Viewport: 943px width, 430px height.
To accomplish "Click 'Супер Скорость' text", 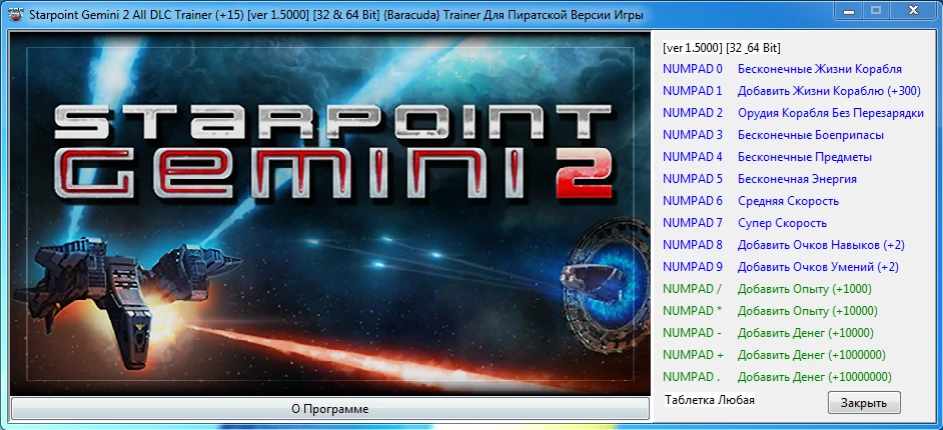I will click(x=782, y=223).
